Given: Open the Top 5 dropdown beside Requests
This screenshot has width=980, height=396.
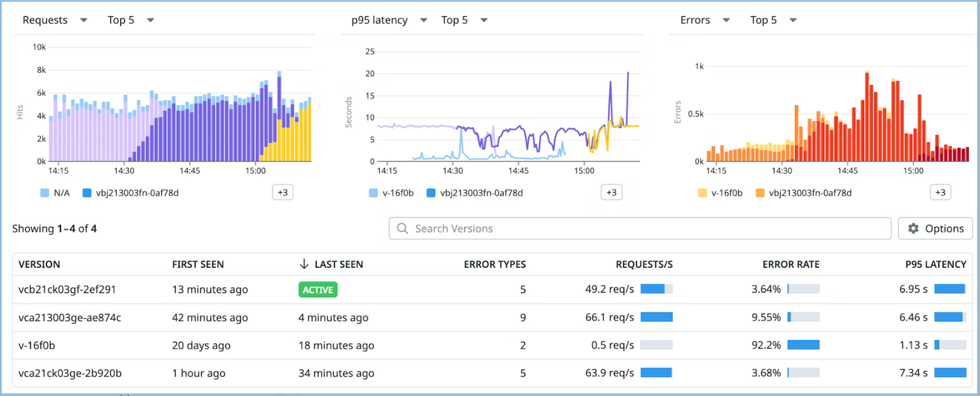Looking at the screenshot, I should (x=130, y=20).
